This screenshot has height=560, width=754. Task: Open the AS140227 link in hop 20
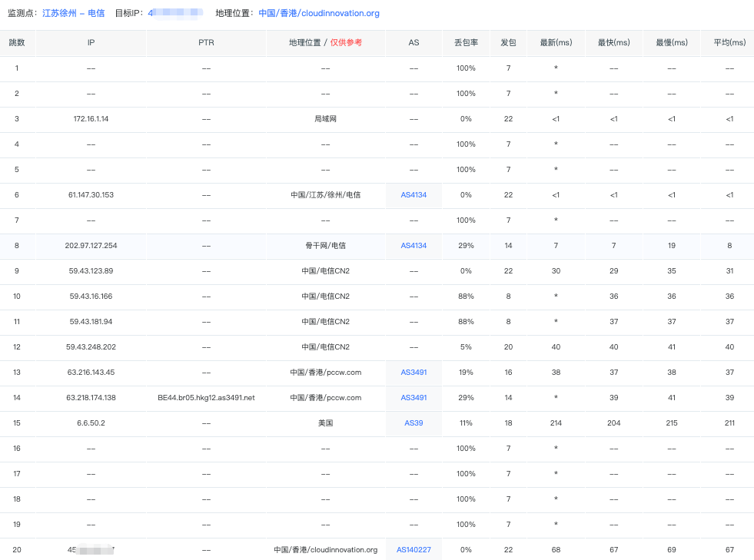(414, 550)
